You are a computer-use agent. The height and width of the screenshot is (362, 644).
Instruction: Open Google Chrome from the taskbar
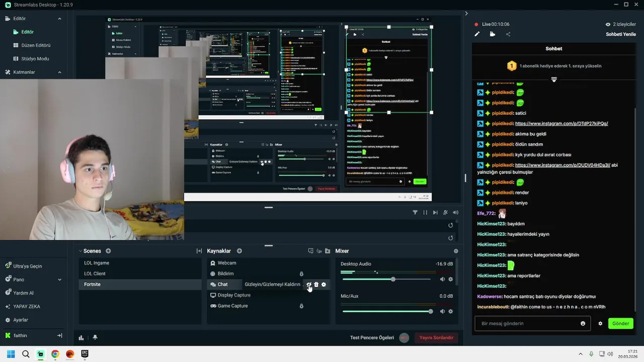pos(55,354)
